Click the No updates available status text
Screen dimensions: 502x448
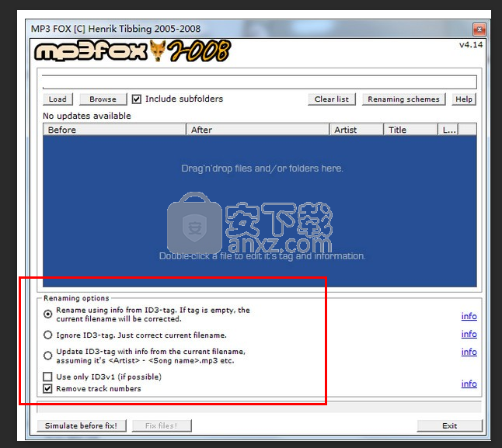coord(87,116)
